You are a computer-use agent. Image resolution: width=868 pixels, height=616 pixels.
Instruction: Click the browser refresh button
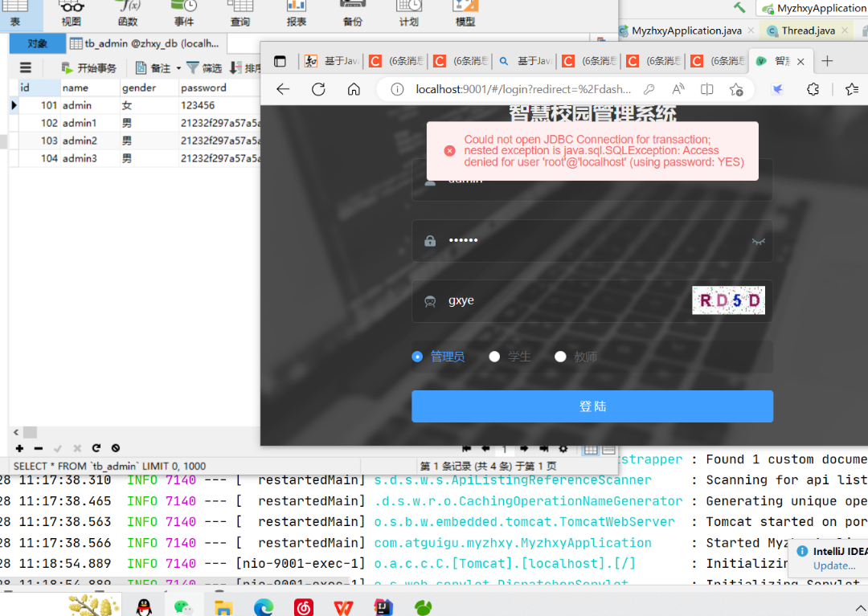coord(318,89)
